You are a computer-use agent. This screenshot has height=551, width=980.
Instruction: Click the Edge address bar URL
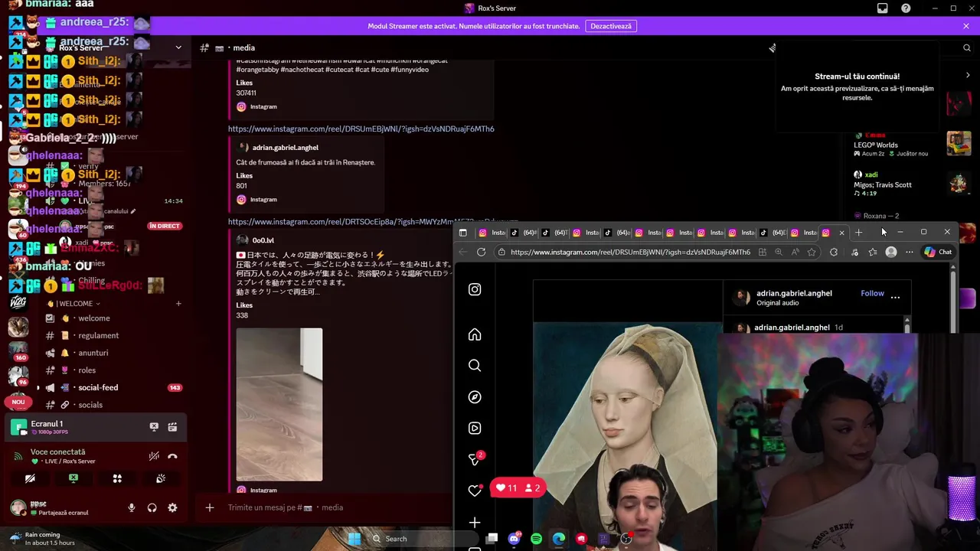point(630,252)
